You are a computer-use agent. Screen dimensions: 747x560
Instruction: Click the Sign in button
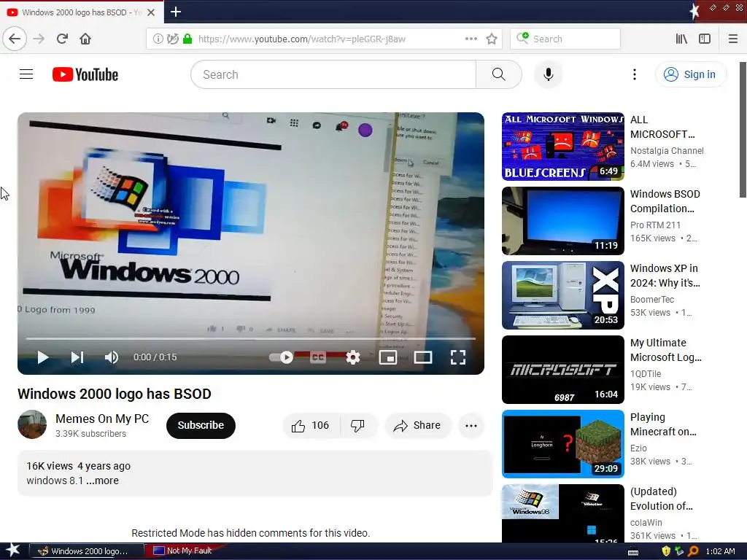691,74
